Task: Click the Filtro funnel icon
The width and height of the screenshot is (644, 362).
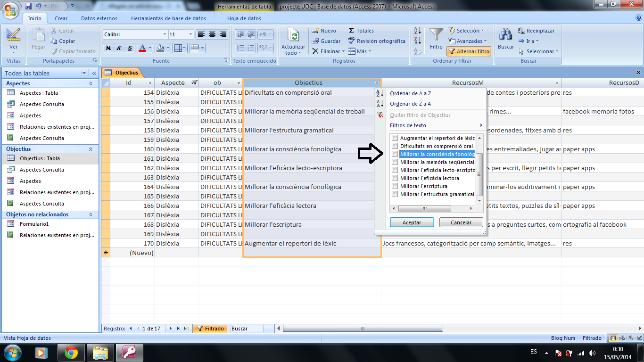Action: tap(436, 36)
